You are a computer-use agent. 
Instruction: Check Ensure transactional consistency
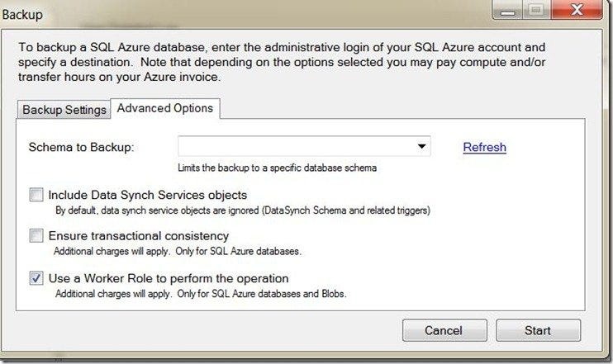coord(36,235)
